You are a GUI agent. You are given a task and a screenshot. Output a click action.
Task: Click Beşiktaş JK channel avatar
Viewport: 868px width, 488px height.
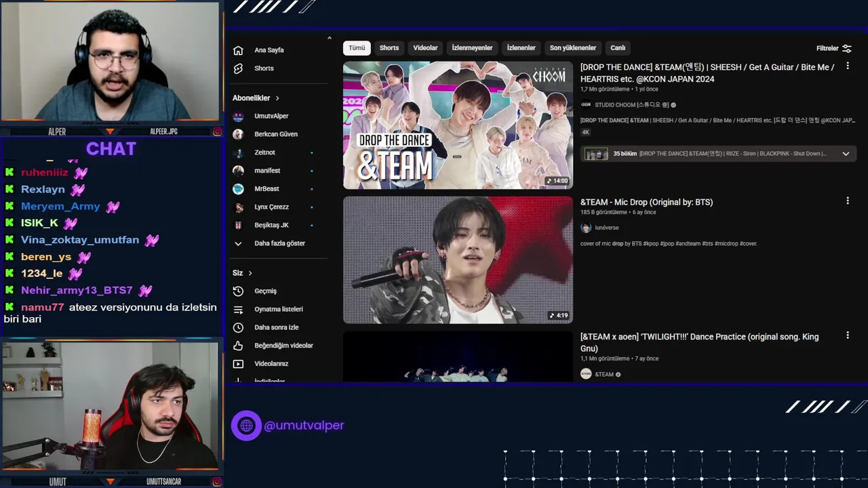pos(238,225)
